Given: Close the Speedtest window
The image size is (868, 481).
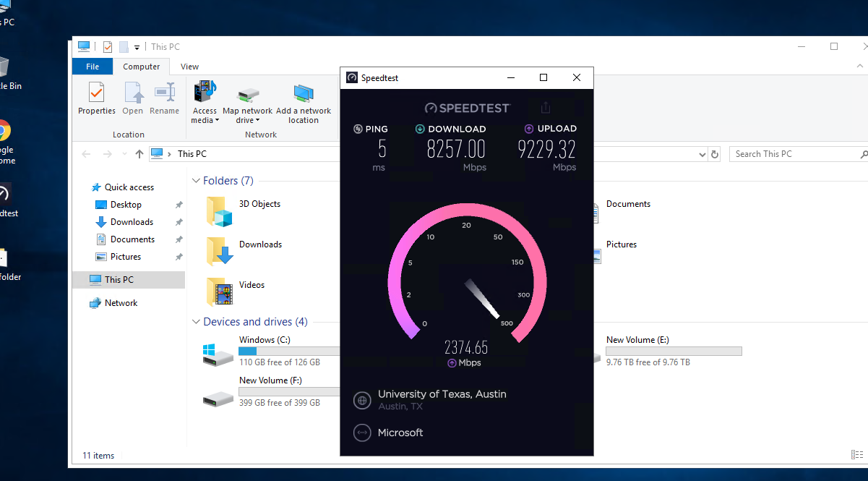Looking at the screenshot, I should (x=577, y=77).
